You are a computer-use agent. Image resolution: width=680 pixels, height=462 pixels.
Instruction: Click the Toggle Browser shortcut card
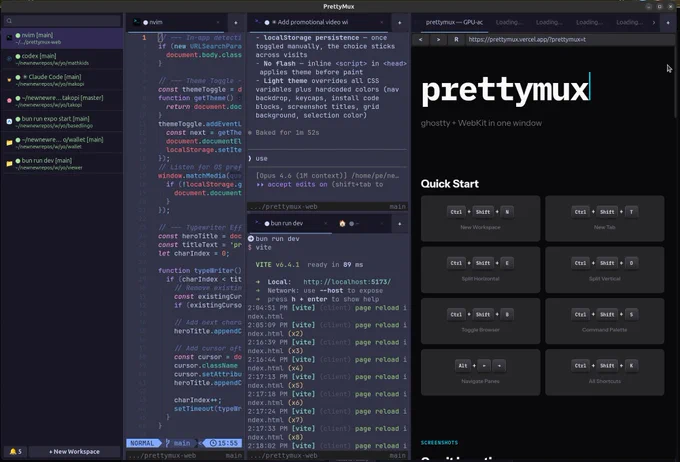[480, 321]
